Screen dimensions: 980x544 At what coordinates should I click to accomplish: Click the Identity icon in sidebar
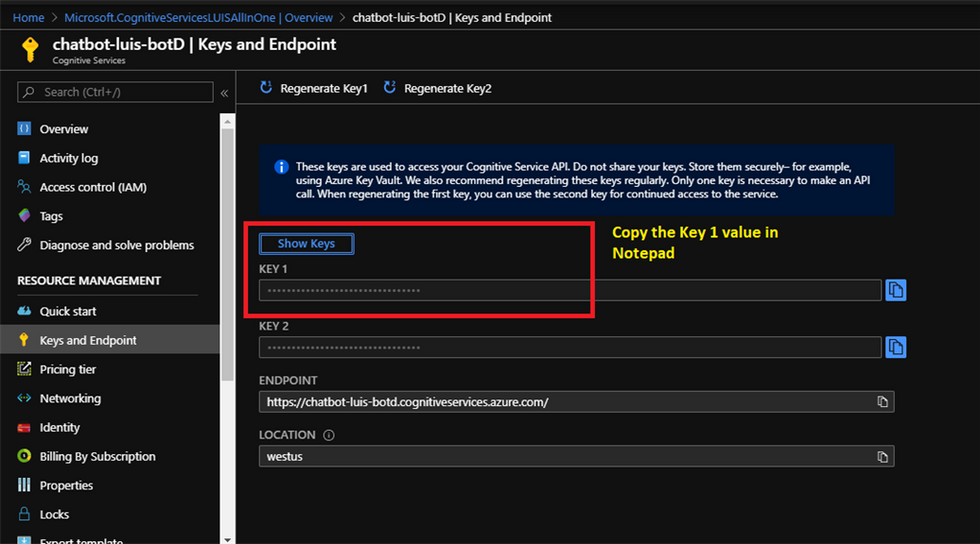click(x=24, y=427)
